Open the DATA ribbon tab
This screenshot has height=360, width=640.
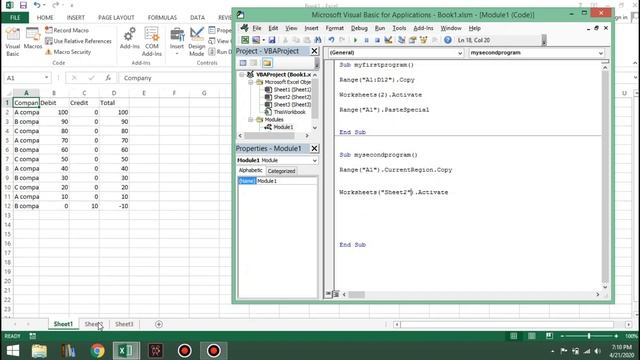coord(197,18)
